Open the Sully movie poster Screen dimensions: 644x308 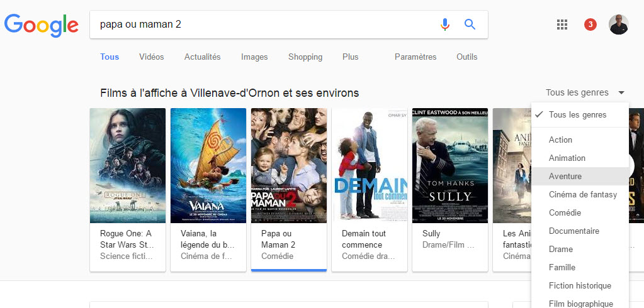tap(450, 166)
